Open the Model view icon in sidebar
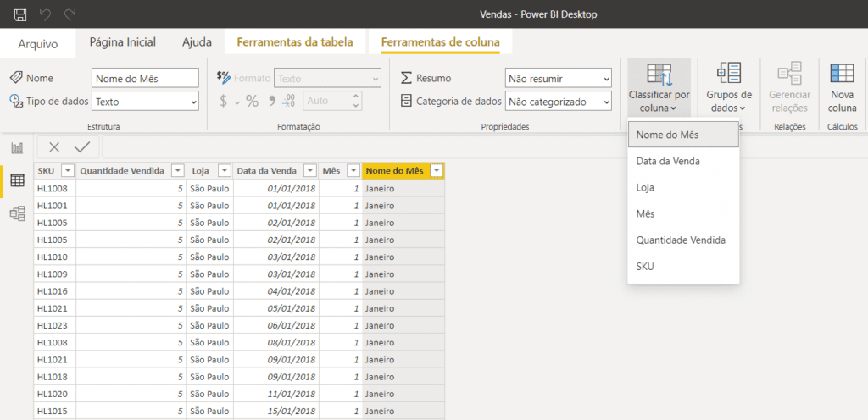The height and width of the screenshot is (420, 868). (16, 213)
